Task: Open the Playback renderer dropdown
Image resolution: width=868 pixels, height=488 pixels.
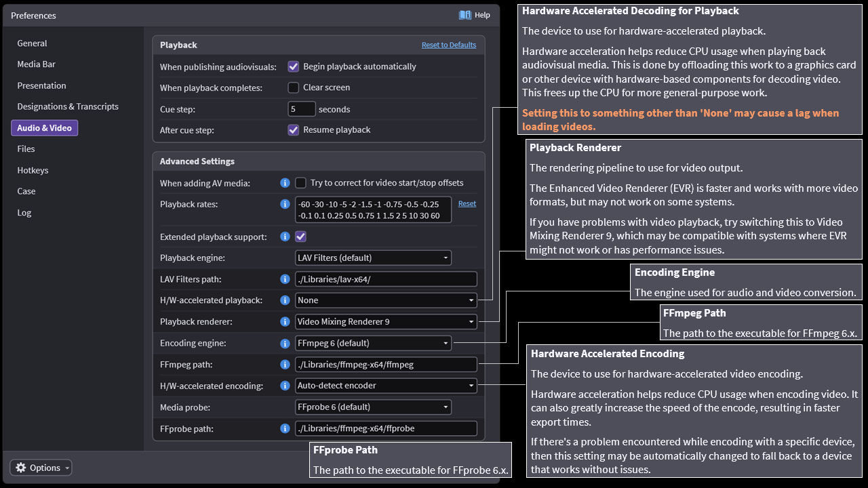Action: click(386, 322)
